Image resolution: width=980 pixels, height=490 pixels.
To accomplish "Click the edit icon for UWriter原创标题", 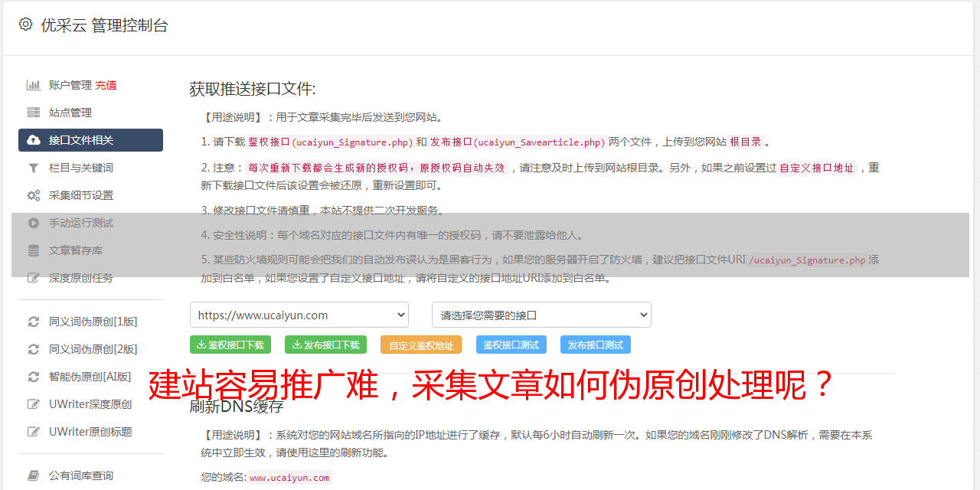I will coord(34,432).
